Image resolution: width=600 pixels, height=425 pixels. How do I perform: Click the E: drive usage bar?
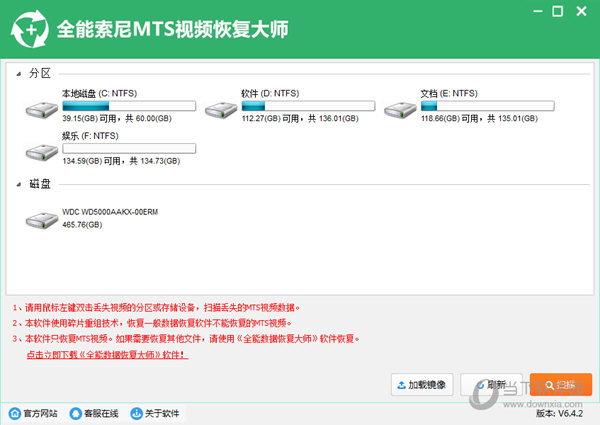(488, 106)
